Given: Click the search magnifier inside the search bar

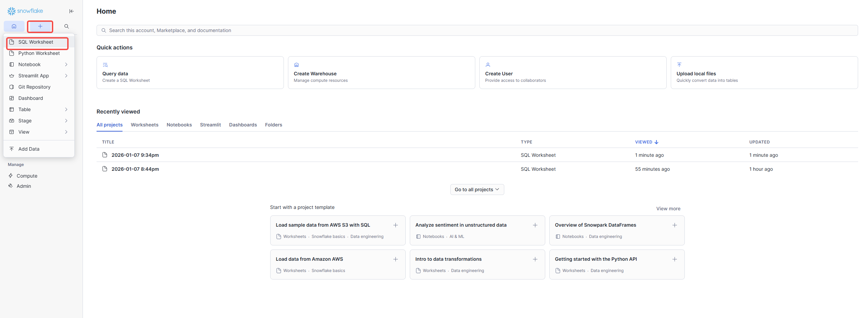Looking at the screenshot, I should point(104,30).
